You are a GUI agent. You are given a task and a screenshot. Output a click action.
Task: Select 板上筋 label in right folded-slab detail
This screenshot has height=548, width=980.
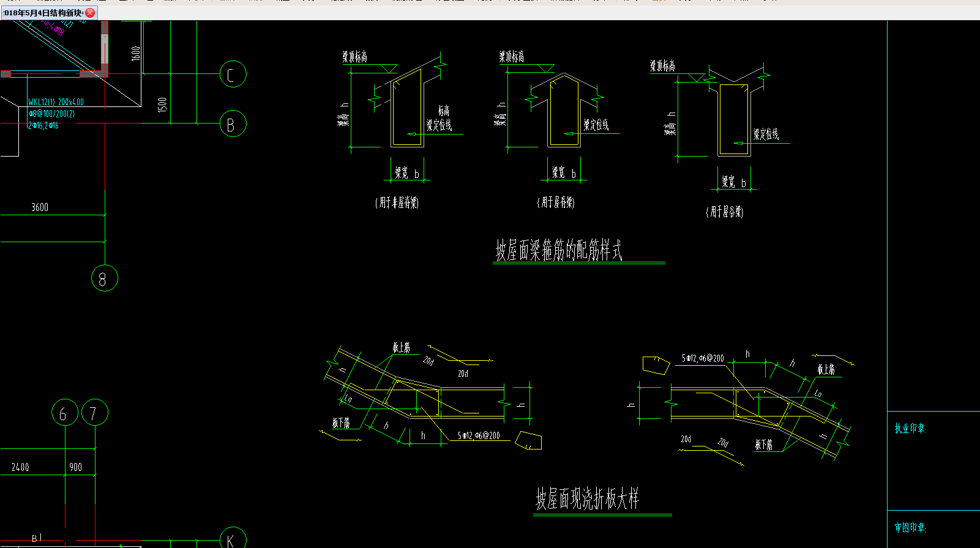pos(826,369)
